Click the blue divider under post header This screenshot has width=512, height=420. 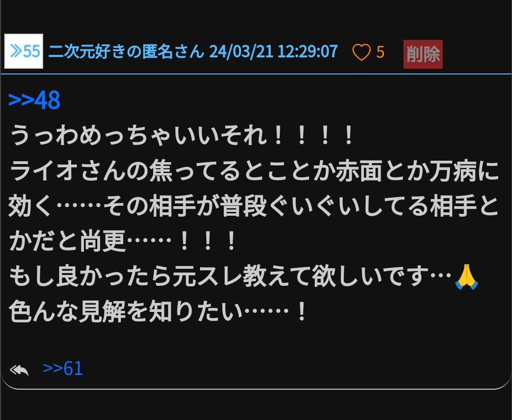click(256, 74)
